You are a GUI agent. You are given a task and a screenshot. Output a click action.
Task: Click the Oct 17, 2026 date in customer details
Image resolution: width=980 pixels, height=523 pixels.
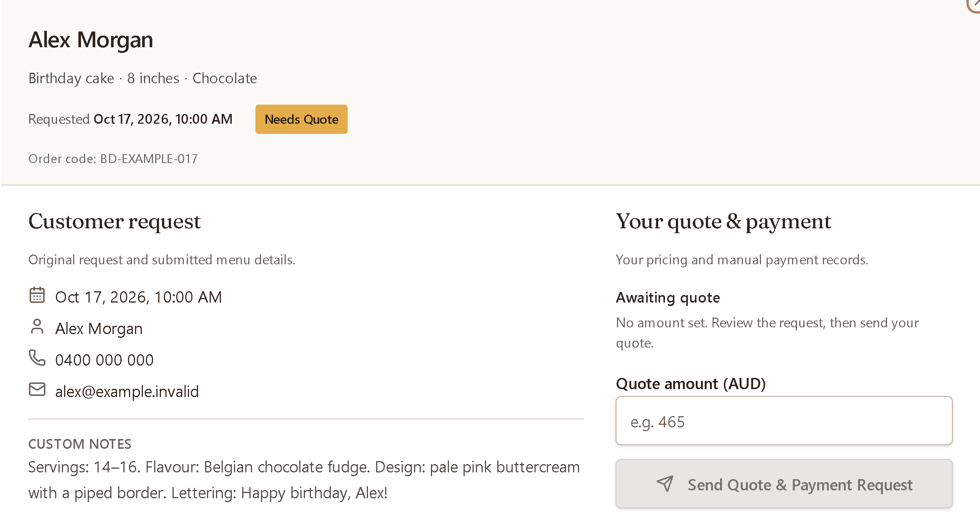click(x=138, y=297)
